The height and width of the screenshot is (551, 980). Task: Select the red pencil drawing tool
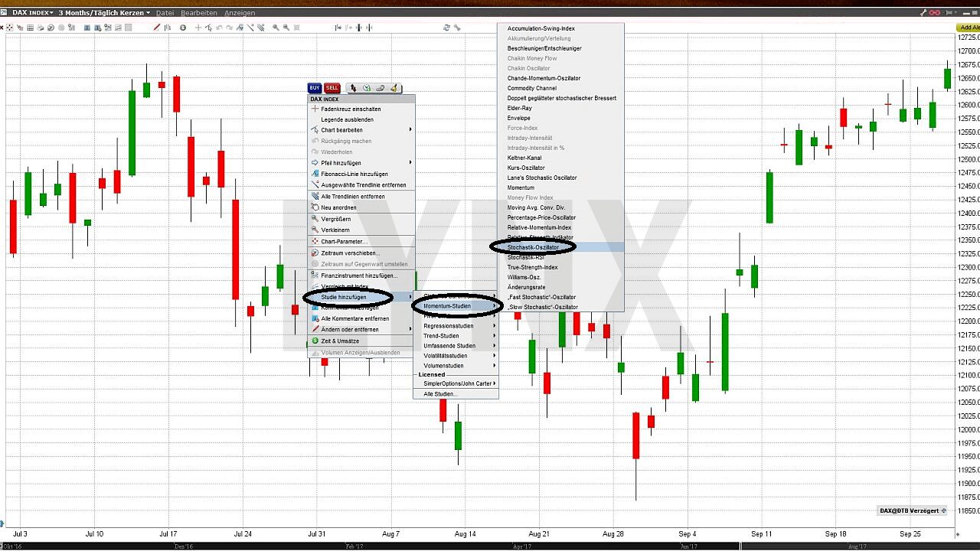click(157, 27)
